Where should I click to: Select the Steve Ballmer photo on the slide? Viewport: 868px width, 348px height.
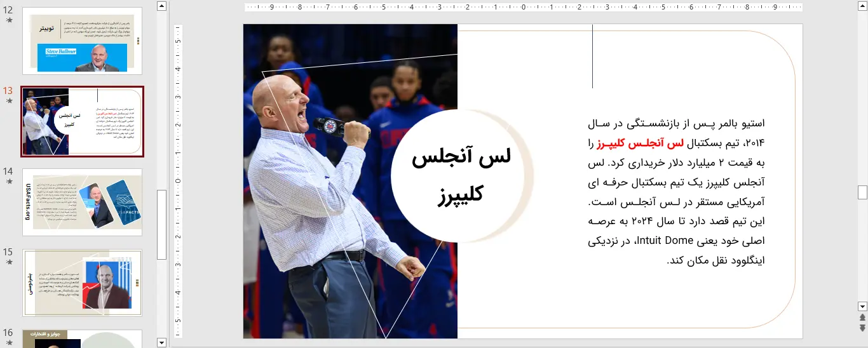coord(350,181)
